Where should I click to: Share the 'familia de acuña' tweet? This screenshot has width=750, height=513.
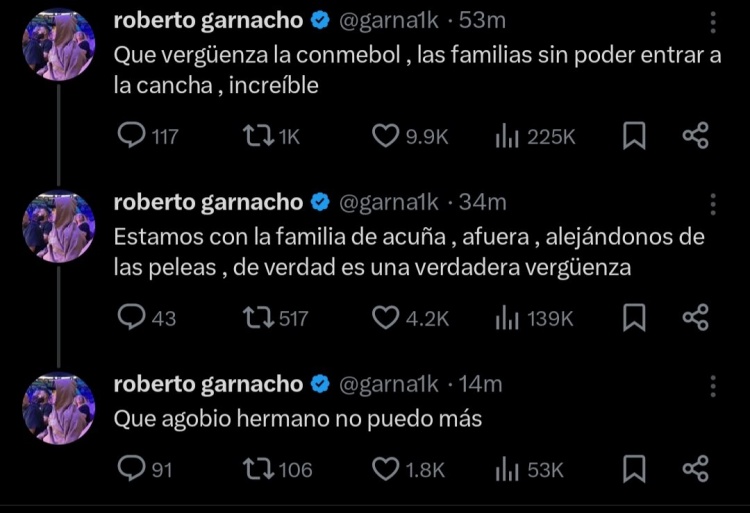click(x=695, y=317)
